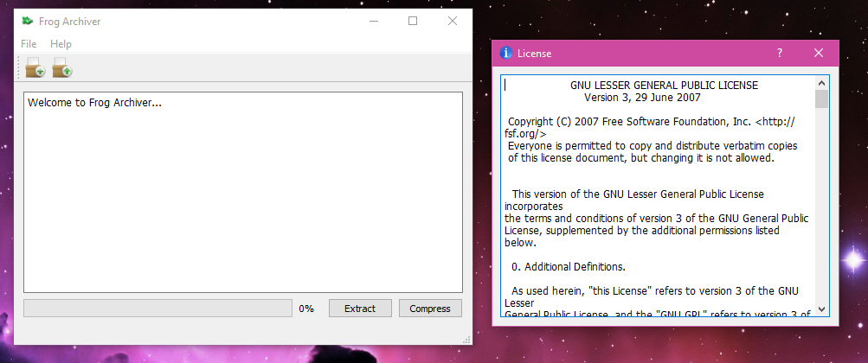The image size is (868, 363).
Task: Open the File menu
Action: tap(29, 44)
